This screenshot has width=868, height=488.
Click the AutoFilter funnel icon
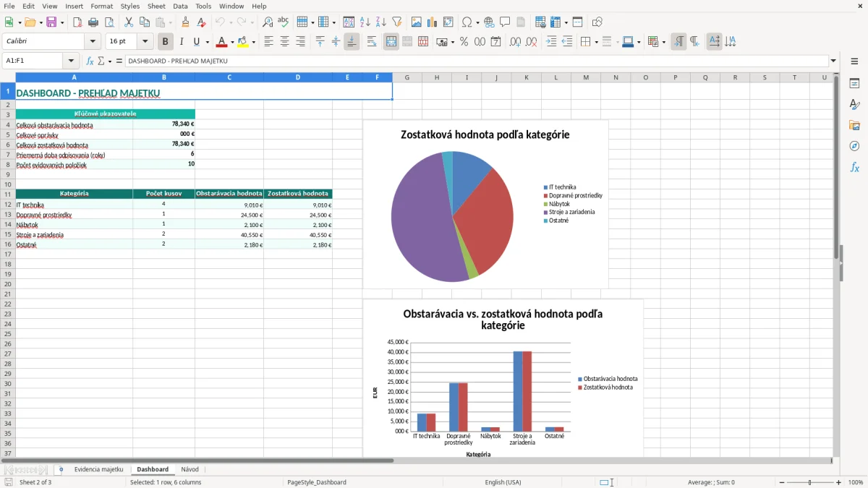pyautogui.click(x=396, y=22)
